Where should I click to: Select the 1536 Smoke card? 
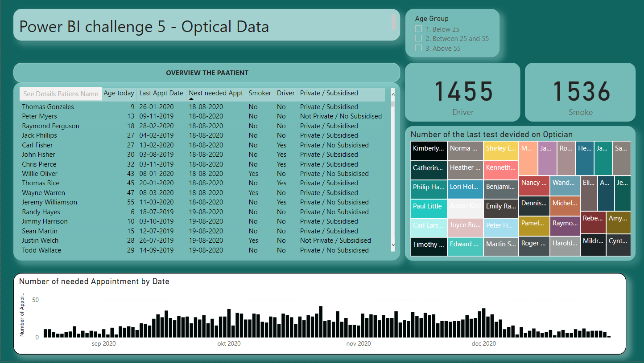580,92
